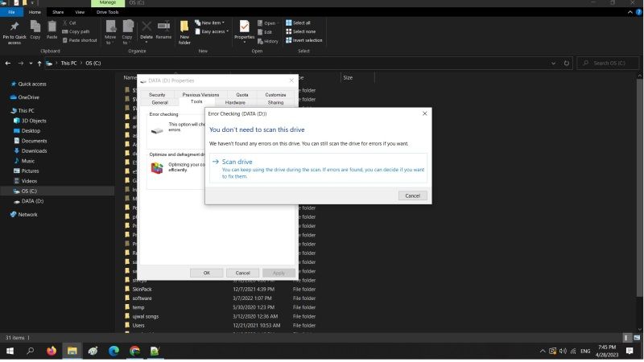This screenshot has width=644, height=362.
Task: Switch to the Drive Tools tab
Action: [108, 12]
